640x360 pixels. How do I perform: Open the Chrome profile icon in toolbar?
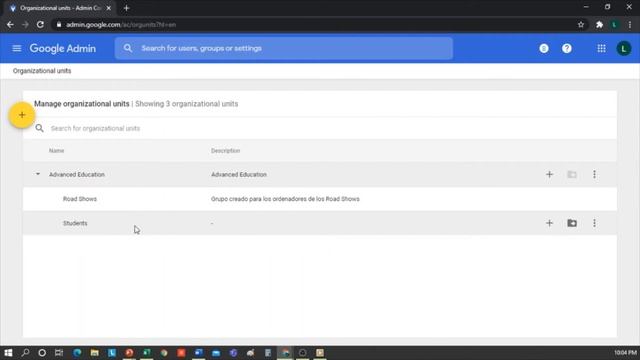[x=614, y=25]
